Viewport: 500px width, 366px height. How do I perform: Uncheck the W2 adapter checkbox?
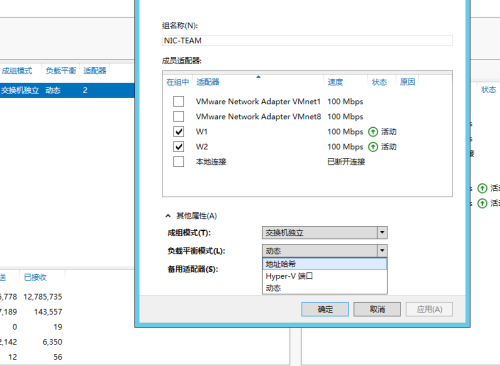(178, 146)
